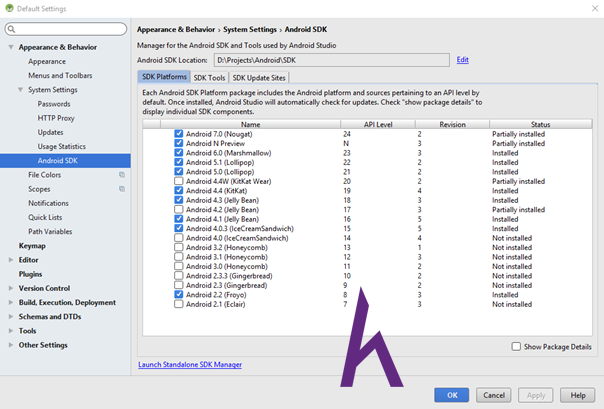The width and height of the screenshot is (604, 409).
Task: Click the Help button
Action: coord(578,395)
